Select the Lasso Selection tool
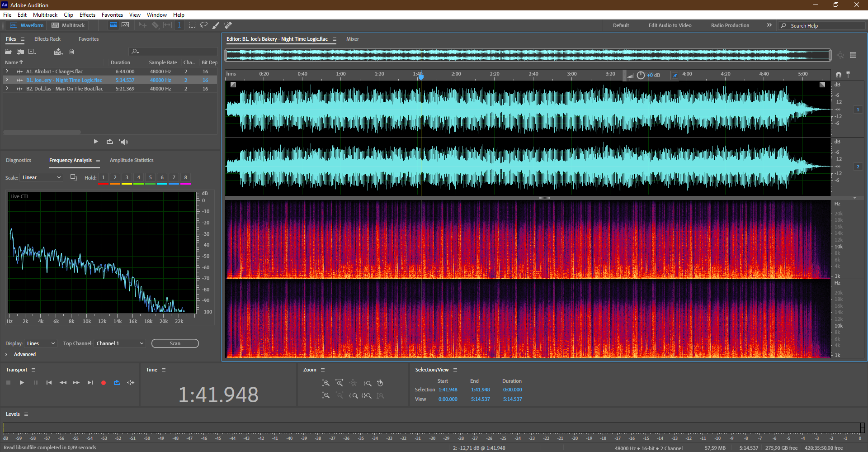The height and width of the screenshot is (452, 868). 204,25
